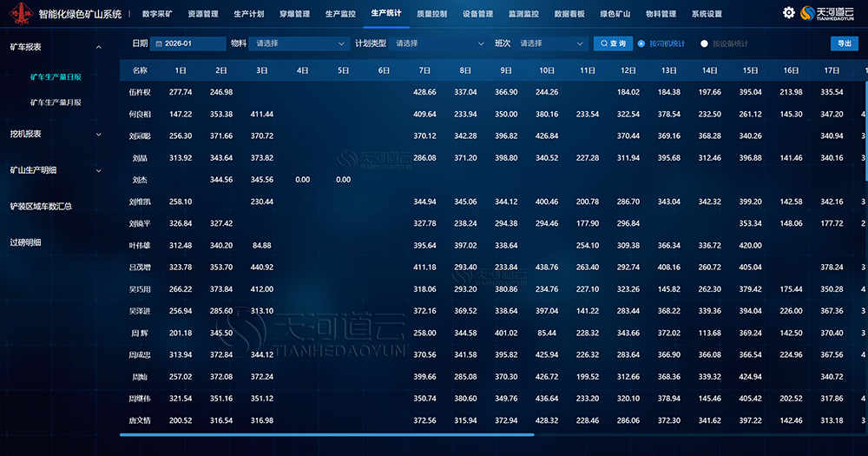Open the 计划类型 dropdown
The image size is (868, 456).
click(439, 43)
